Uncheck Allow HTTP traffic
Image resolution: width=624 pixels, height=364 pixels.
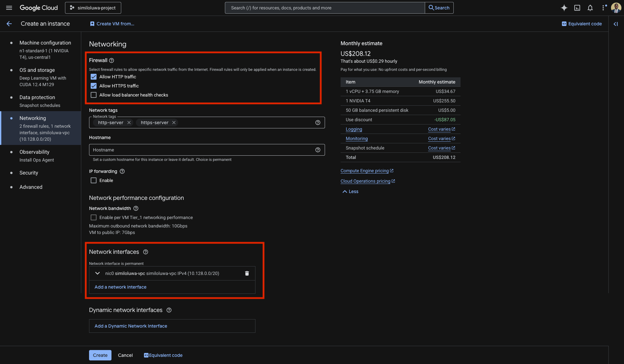click(x=94, y=76)
